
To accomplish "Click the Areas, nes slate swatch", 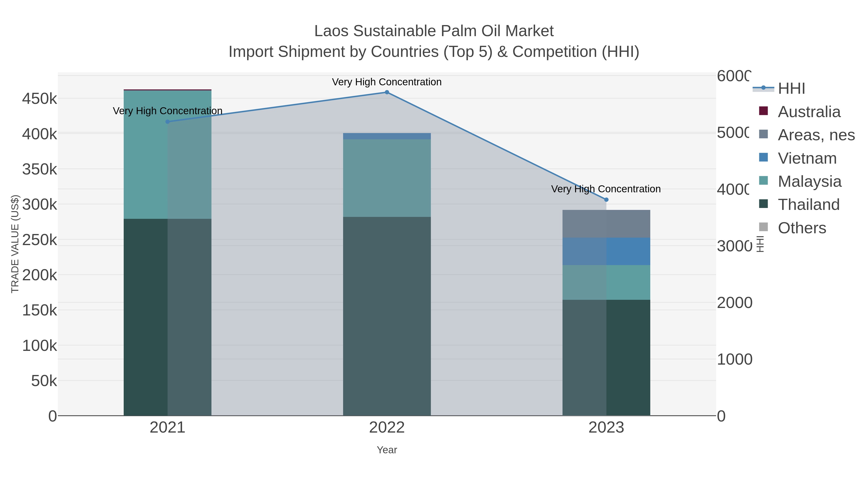I will click(763, 134).
